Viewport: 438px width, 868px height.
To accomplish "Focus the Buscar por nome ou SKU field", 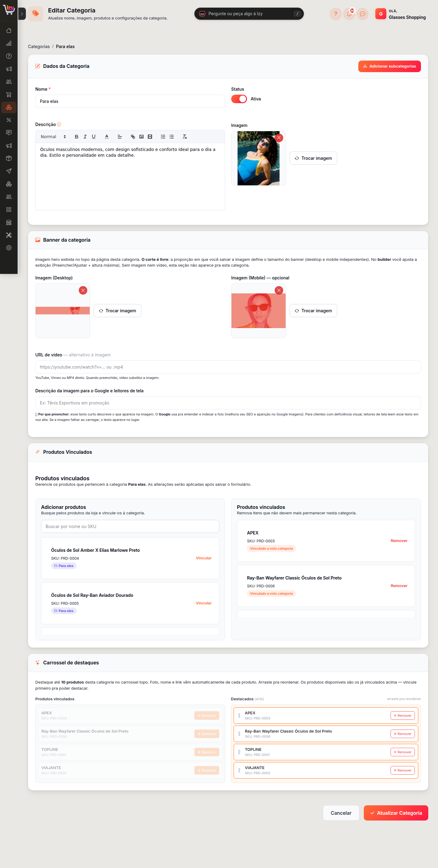I will 130,527.
